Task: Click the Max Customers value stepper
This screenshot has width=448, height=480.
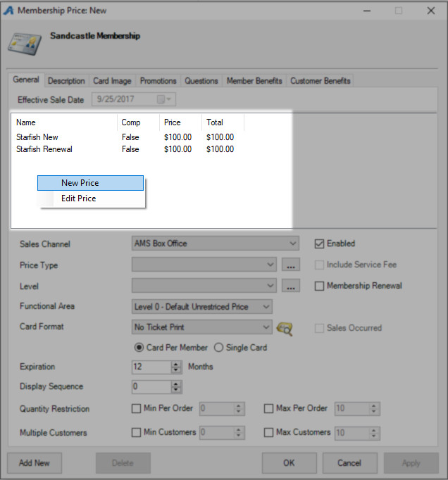Action: (x=373, y=433)
